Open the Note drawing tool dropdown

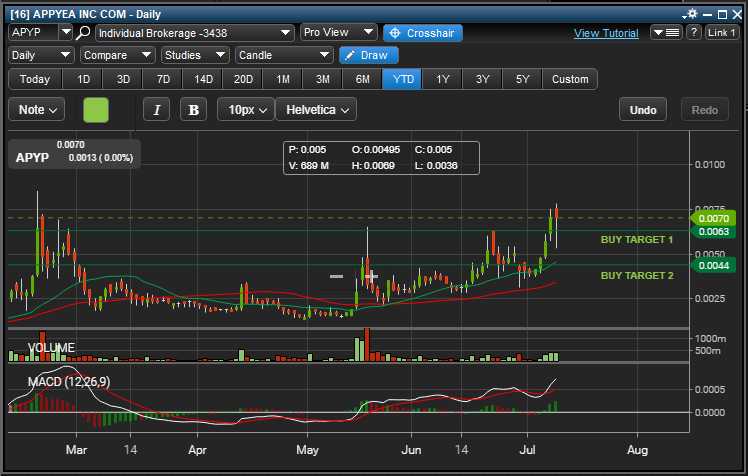tap(37, 110)
